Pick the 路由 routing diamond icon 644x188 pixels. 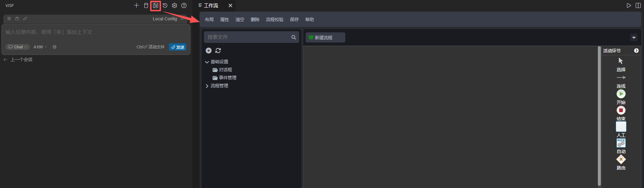pos(621,159)
